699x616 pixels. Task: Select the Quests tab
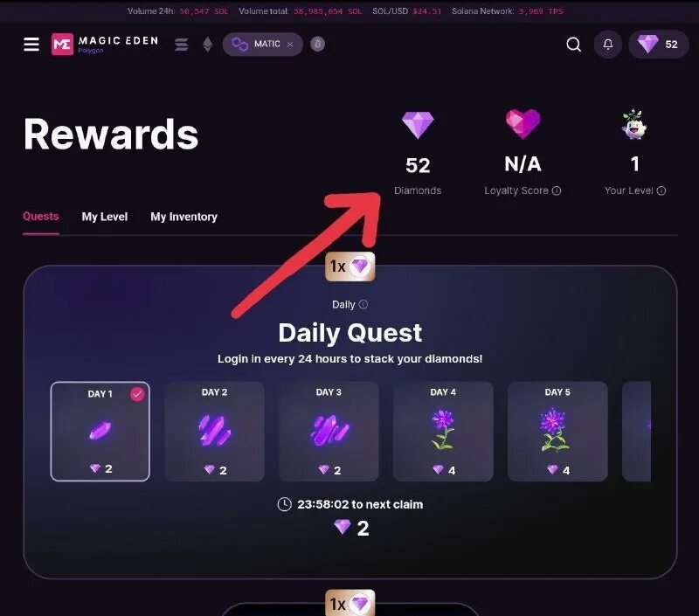point(40,217)
